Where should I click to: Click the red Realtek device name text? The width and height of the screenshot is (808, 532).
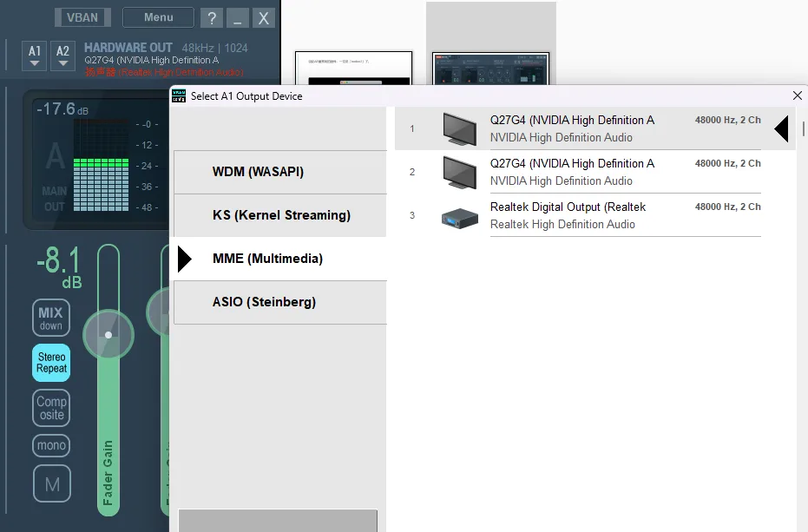(164, 72)
